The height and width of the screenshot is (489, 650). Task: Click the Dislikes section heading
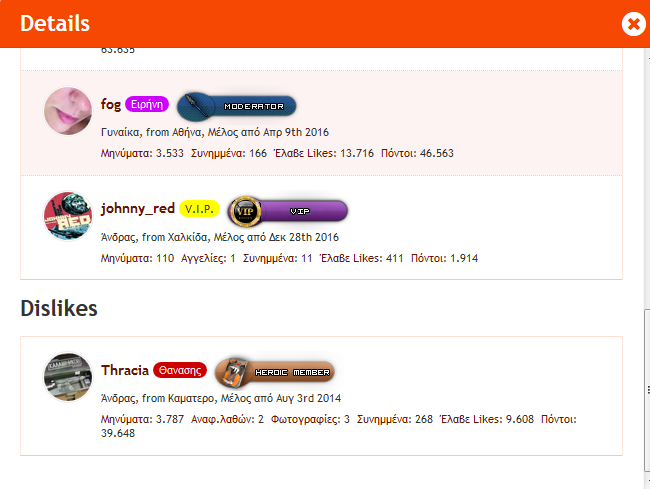pos(59,309)
